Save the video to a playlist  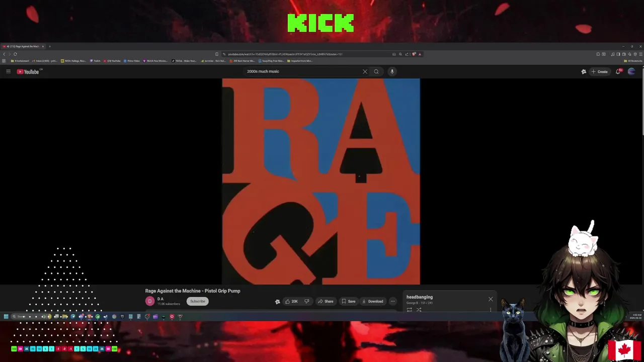(x=349, y=301)
